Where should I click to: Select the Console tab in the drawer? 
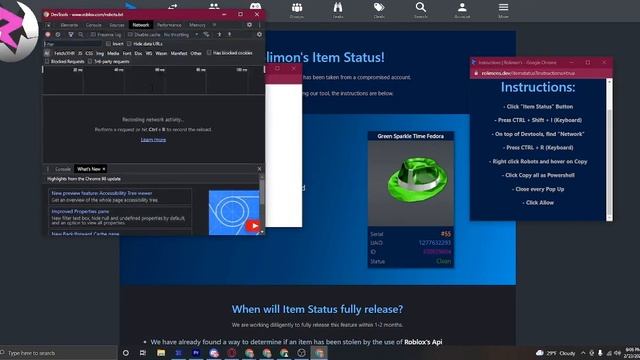pos(63,169)
